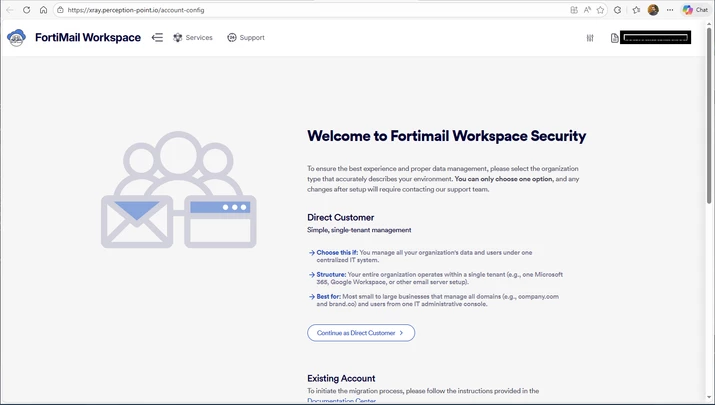Open the read aloud icon
The width and height of the screenshot is (715, 405).
pyautogui.click(x=587, y=10)
